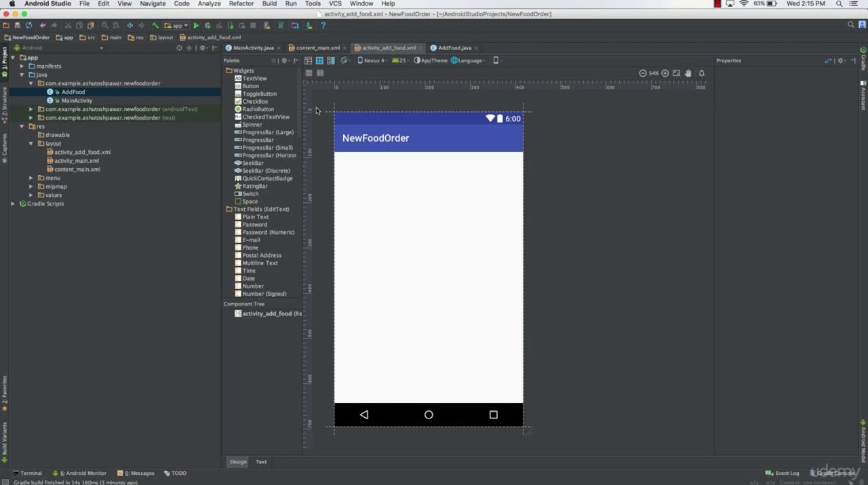
Task: Click the Debug app bug icon
Action: click(208, 26)
